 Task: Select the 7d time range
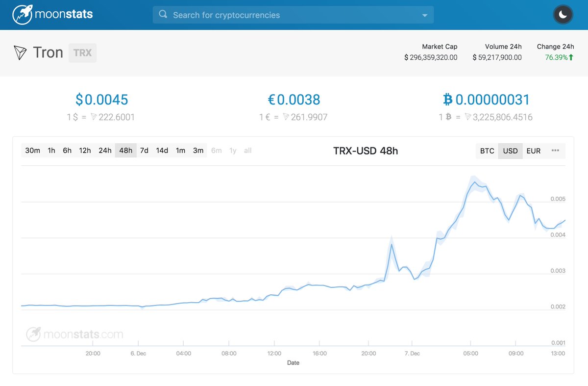pyautogui.click(x=144, y=151)
